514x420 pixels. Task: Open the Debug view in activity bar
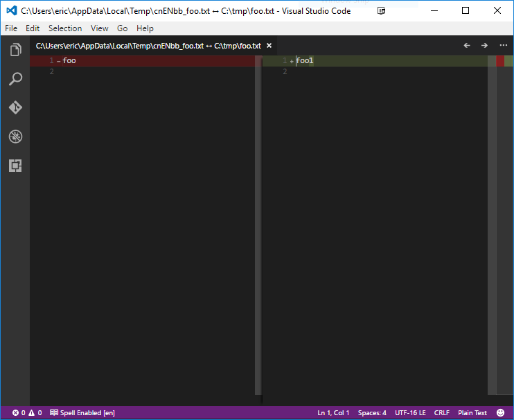point(15,137)
